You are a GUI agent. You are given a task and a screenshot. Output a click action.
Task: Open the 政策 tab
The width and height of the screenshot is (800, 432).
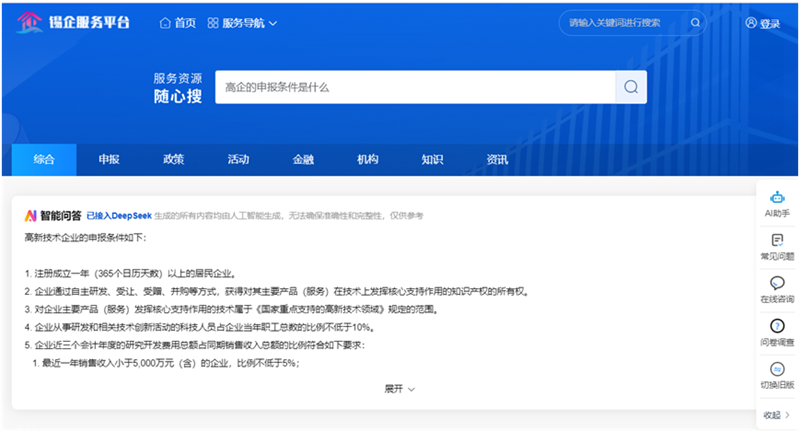coord(173,160)
